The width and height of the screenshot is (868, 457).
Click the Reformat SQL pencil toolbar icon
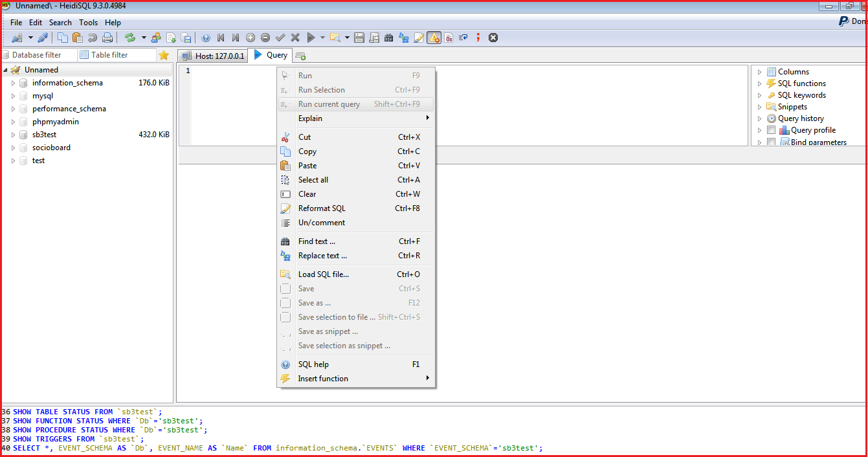[x=419, y=38]
